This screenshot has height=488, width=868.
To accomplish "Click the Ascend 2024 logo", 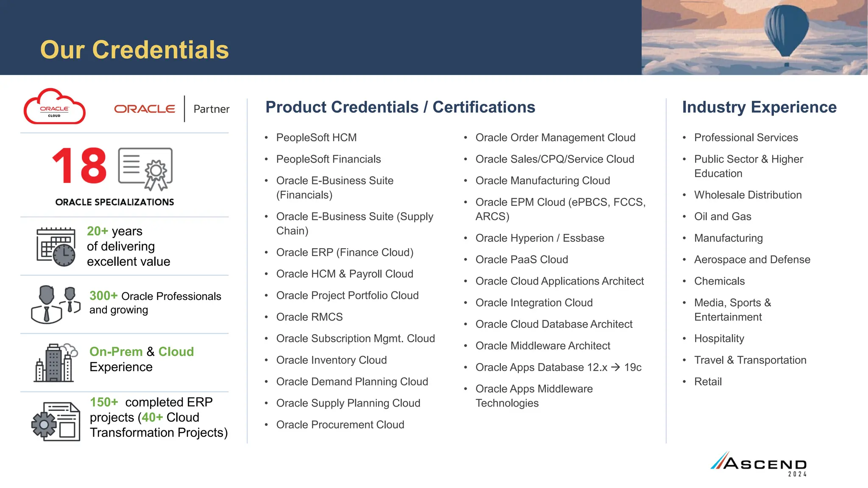I will tap(759, 464).
